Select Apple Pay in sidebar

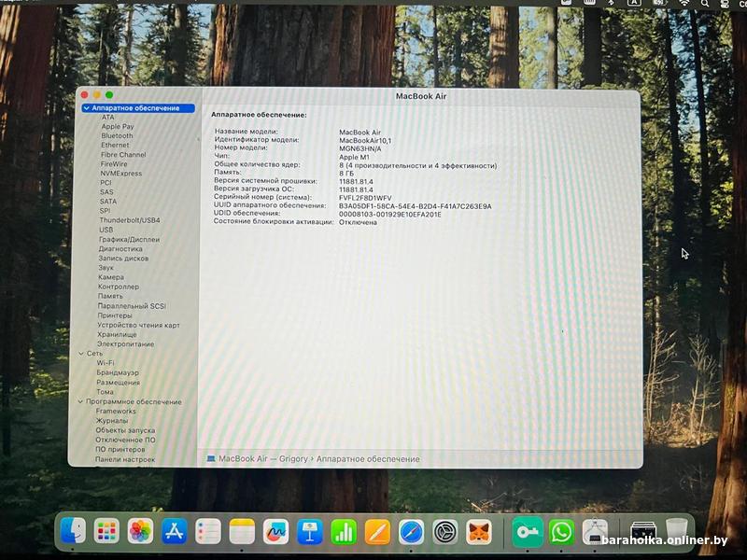tap(118, 127)
